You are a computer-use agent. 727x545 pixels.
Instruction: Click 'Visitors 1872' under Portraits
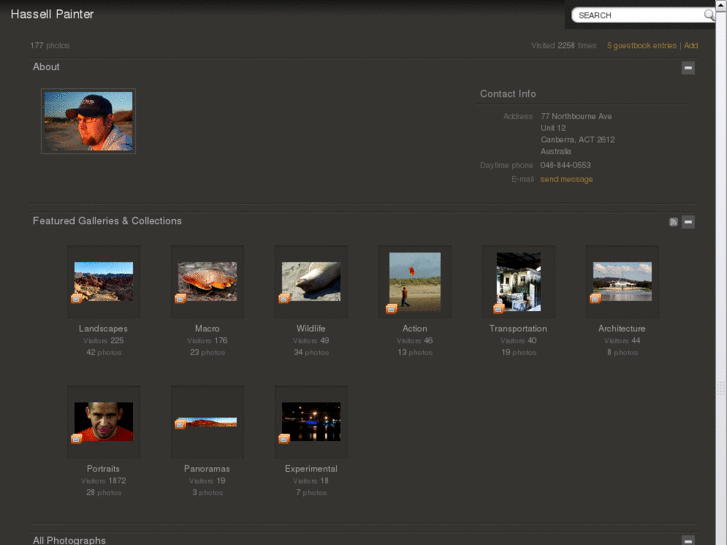103,481
